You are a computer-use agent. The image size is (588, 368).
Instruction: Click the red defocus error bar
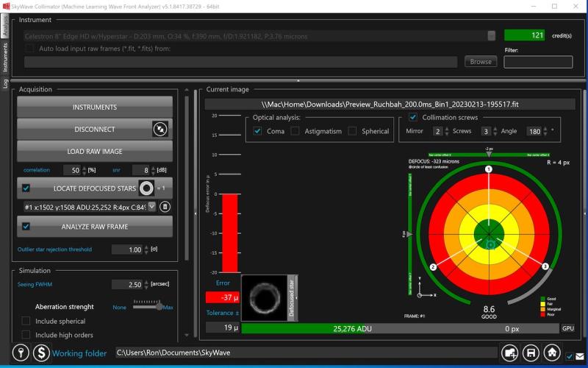pos(229,233)
